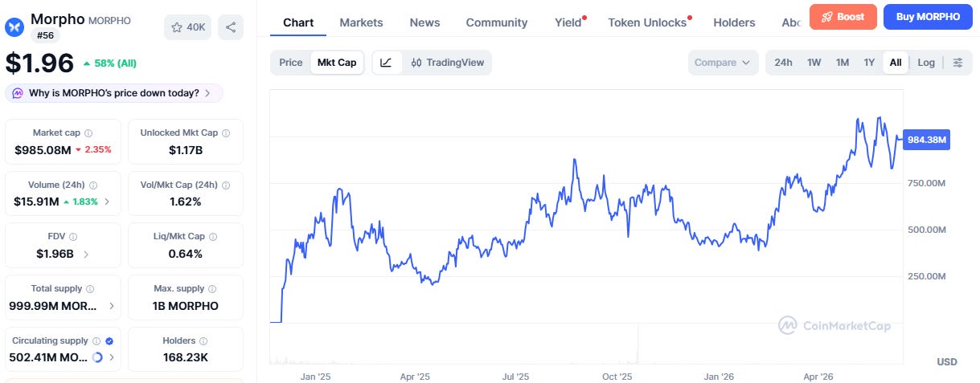Open the News tab
980x383 pixels.
point(424,22)
